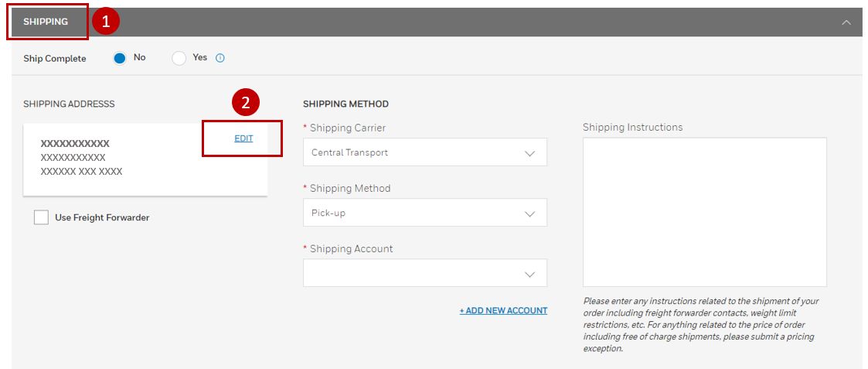Open the Central Transport carrier dropdown
868x369 pixels.
(x=424, y=152)
